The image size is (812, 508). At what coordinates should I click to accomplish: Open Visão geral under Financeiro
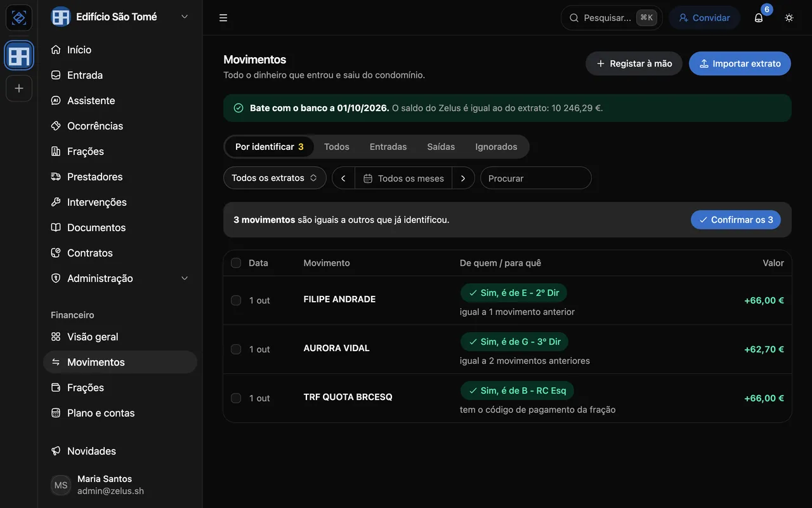(x=120, y=337)
